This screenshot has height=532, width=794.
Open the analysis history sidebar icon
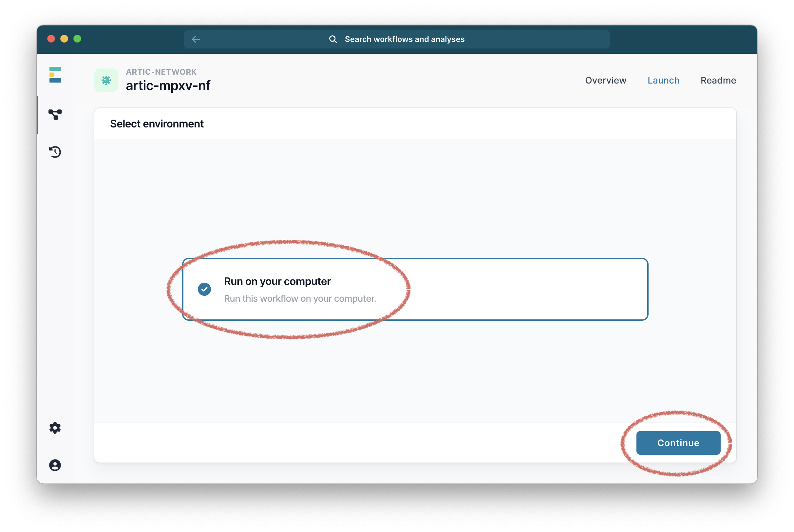55,152
